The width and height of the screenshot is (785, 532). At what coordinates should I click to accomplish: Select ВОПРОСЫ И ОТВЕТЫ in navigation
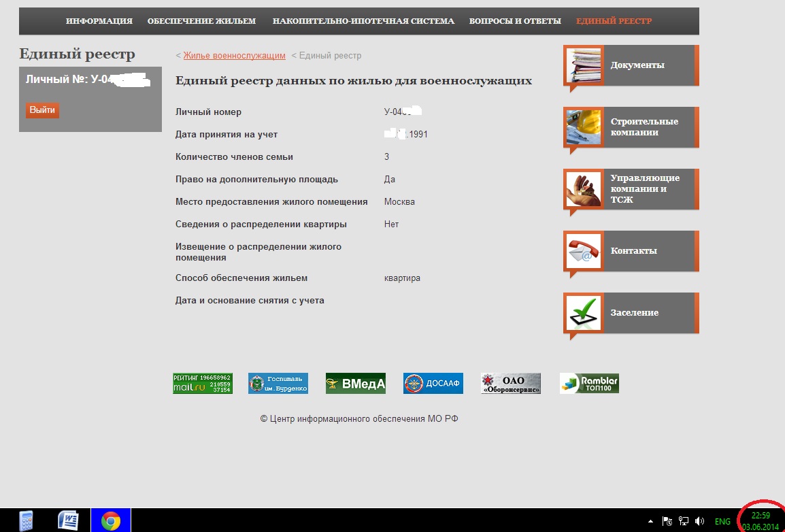click(515, 21)
